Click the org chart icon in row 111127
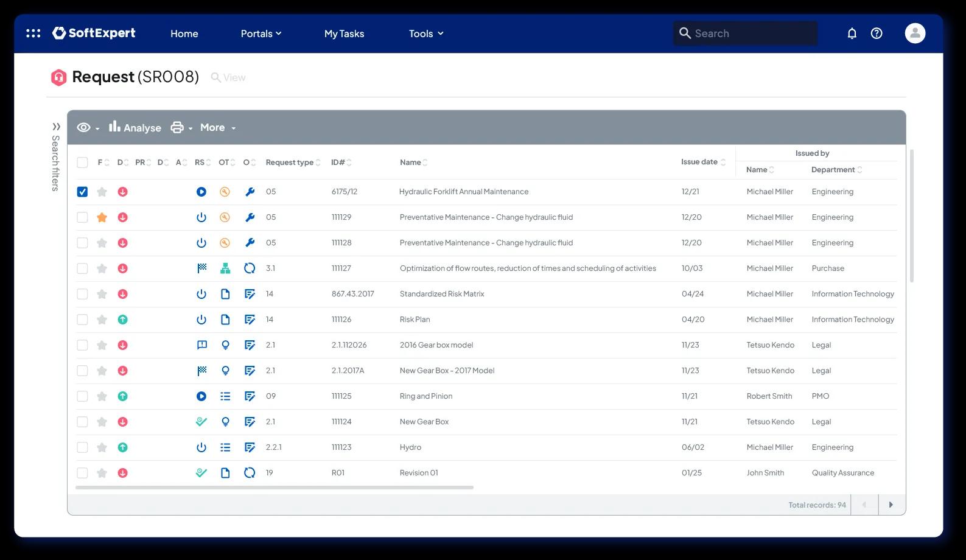 (225, 268)
